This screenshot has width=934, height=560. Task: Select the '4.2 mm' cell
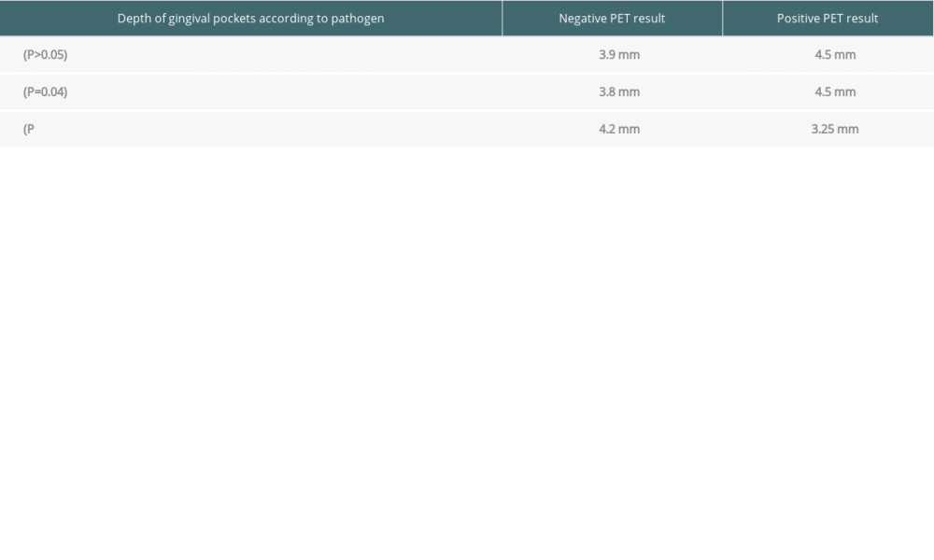(619, 129)
